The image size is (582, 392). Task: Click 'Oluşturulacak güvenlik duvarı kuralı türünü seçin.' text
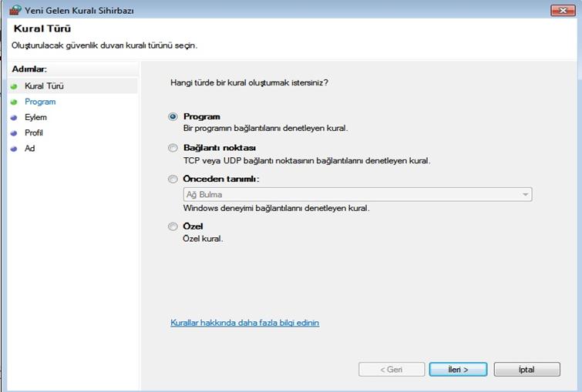click(x=104, y=45)
